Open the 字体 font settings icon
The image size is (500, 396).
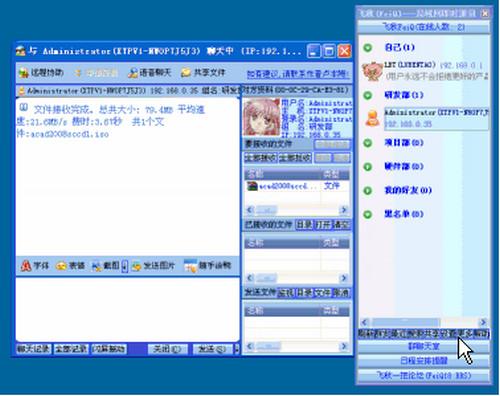click(x=26, y=266)
